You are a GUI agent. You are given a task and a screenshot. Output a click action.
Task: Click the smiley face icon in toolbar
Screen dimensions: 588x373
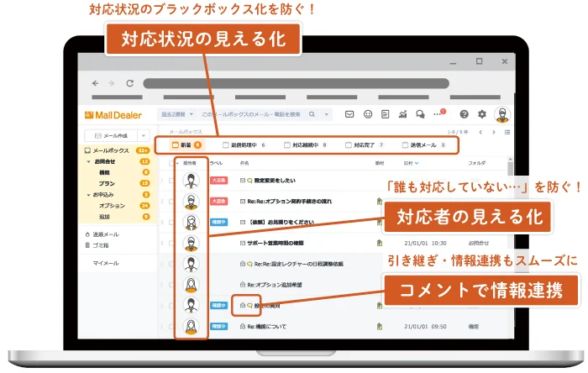[367, 114]
